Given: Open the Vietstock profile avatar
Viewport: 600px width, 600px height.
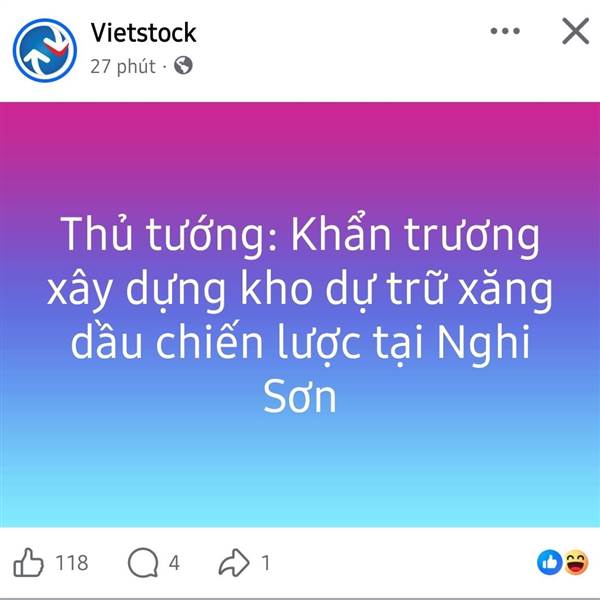Looking at the screenshot, I should tap(45, 50).
